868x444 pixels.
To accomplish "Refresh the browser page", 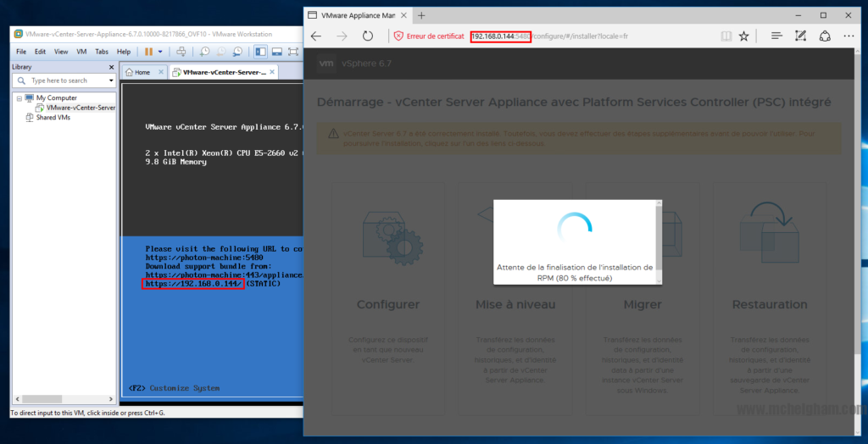I will 368,36.
